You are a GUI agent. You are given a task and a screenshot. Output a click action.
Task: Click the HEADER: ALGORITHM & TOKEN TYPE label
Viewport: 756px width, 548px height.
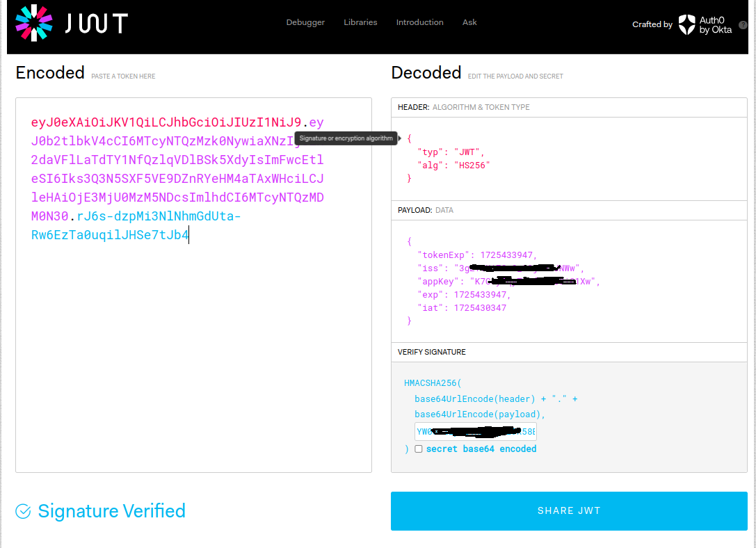(x=463, y=107)
